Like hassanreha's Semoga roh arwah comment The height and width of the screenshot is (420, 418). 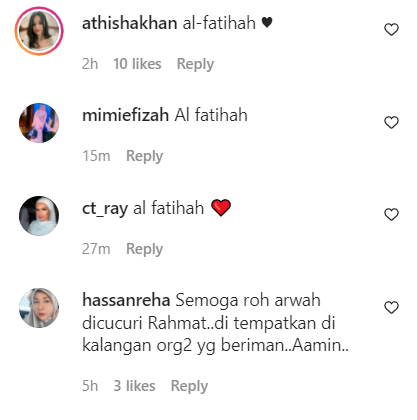click(x=391, y=307)
